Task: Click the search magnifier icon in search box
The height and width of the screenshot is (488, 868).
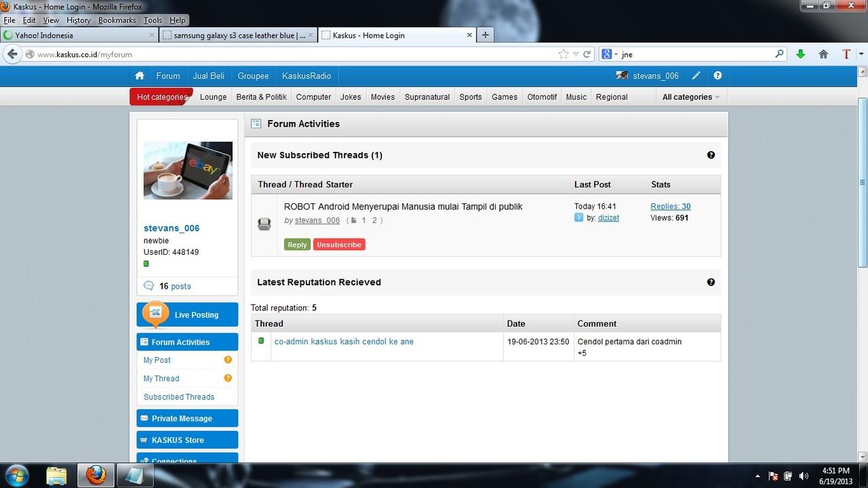Action: [x=779, y=54]
